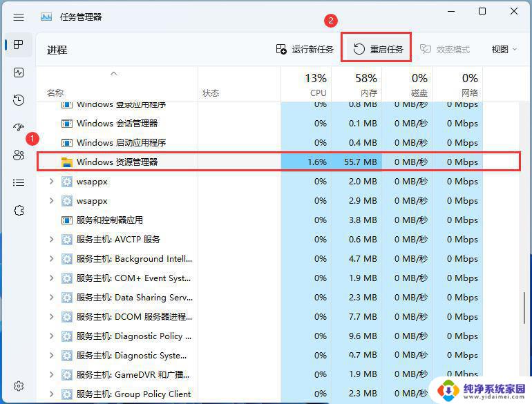Click the Task Manager title bar icon
Image resolution: width=532 pixels, height=404 pixels.
pyautogui.click(x=46, y=17)
